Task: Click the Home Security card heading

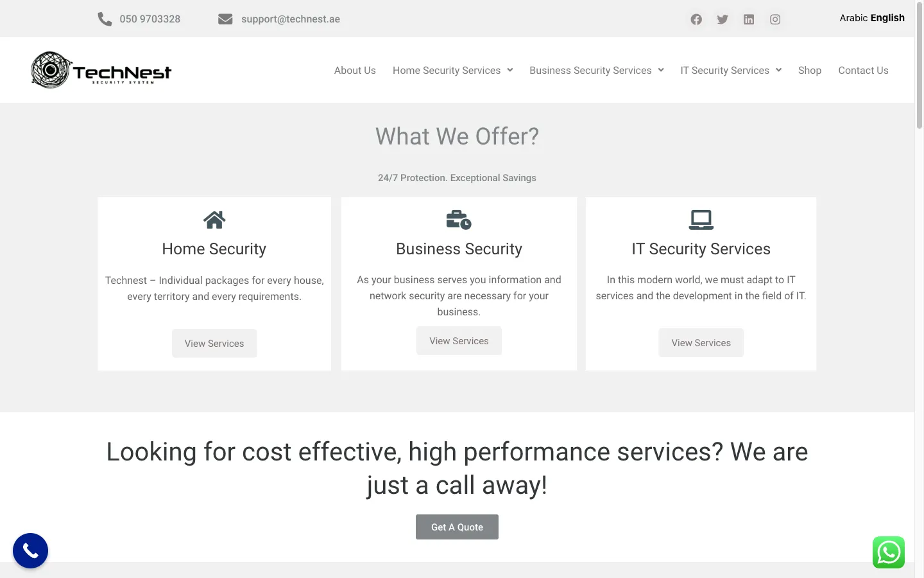Action: pyautogui.click(x=214, y=249)
